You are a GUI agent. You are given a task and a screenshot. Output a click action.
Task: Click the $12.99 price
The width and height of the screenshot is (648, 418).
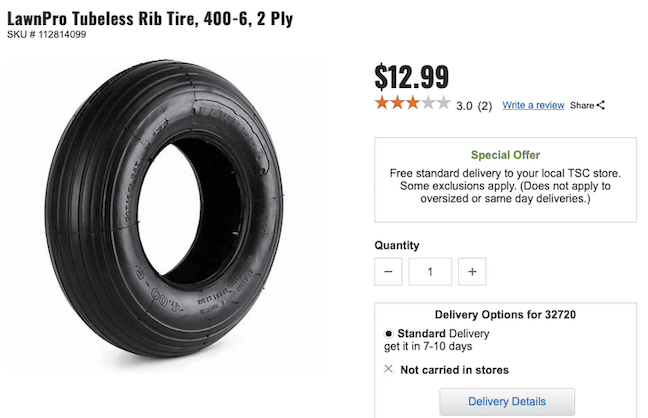click(x=411, y=76)
